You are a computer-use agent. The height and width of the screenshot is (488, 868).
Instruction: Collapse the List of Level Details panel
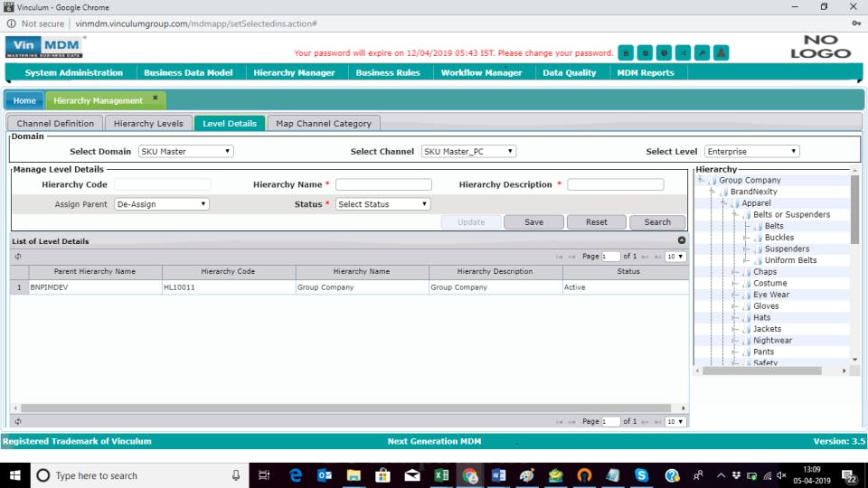click(682, 240)
